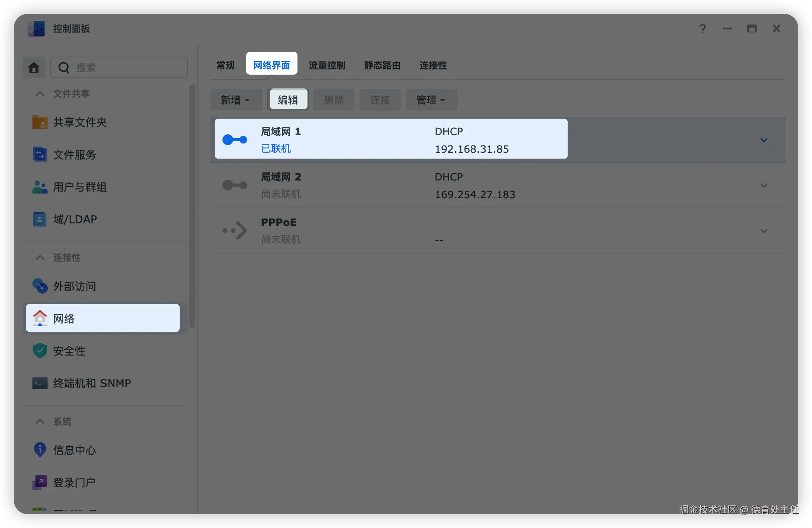
Task: Open External Access (外部访问) icon
Action: tap(40, 286)
